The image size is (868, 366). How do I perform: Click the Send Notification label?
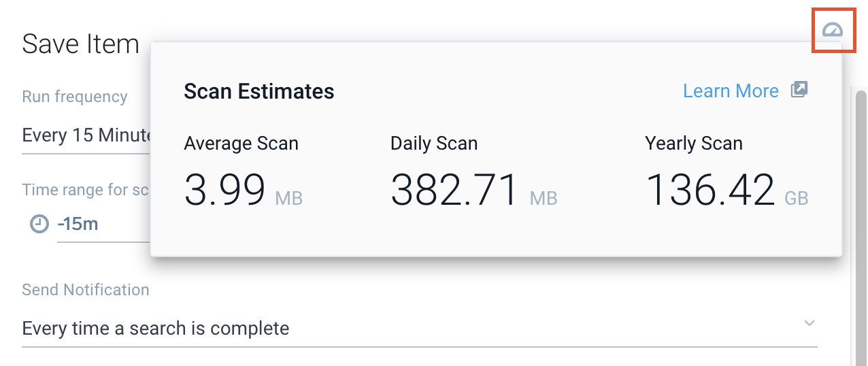(x=86, y=290)
